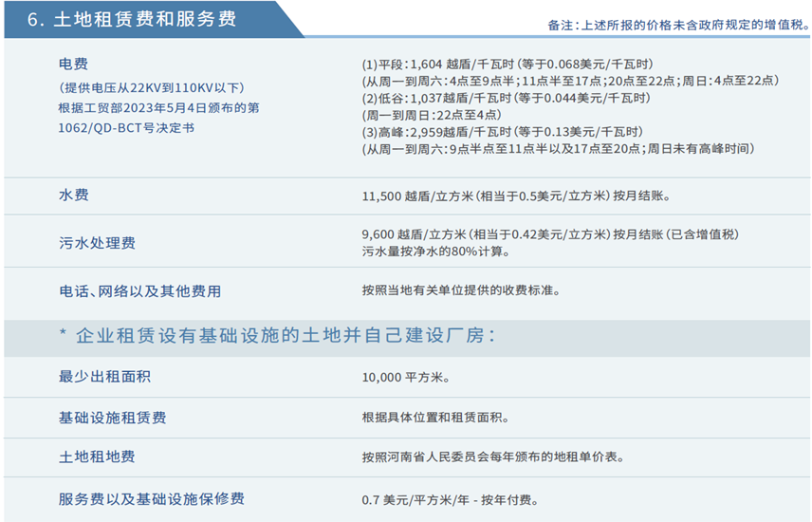The height and width of the screenshot is (522, 812).
Task: Click the 污水处理费 row label
Action: click(97, 243)
